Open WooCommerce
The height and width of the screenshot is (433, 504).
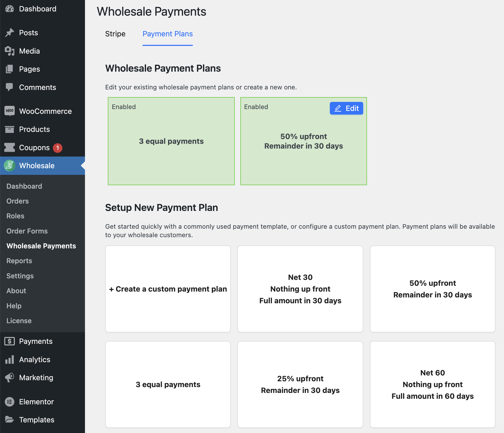(x=45, y=111)
